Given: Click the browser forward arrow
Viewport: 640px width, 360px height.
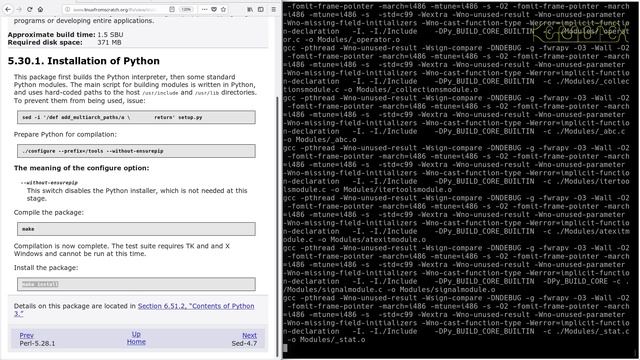Looking at the screenshot, I should 19,9.
